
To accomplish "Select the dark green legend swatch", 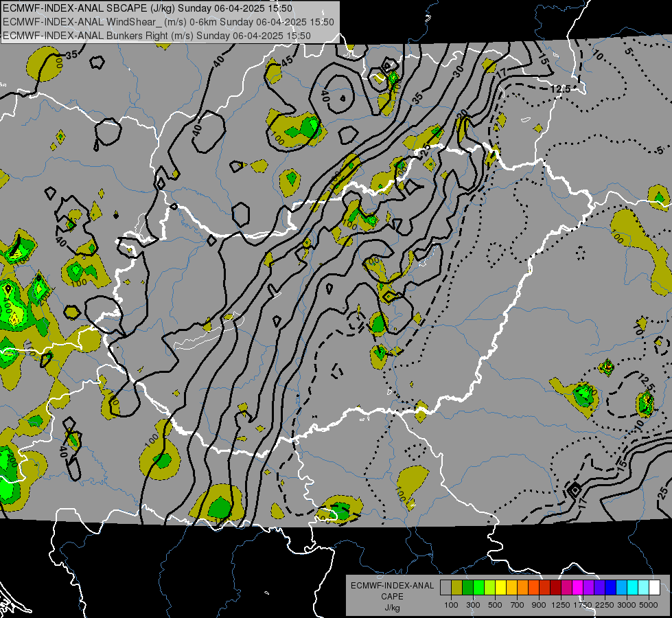I will [467, 587].
